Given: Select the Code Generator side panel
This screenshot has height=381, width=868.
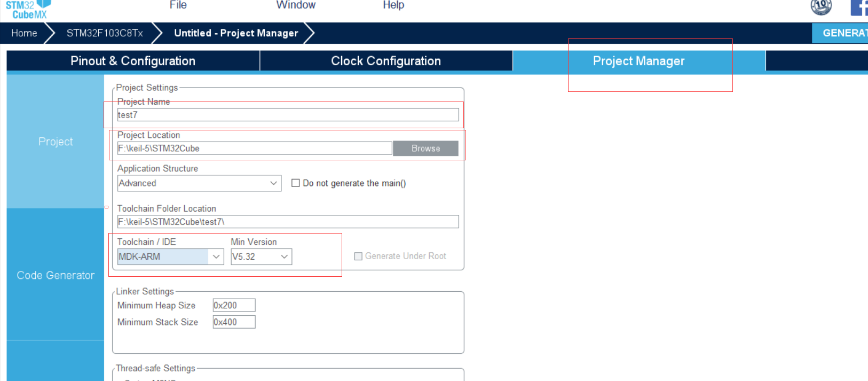Looking at the screenshot, I should tap(56, 275).
